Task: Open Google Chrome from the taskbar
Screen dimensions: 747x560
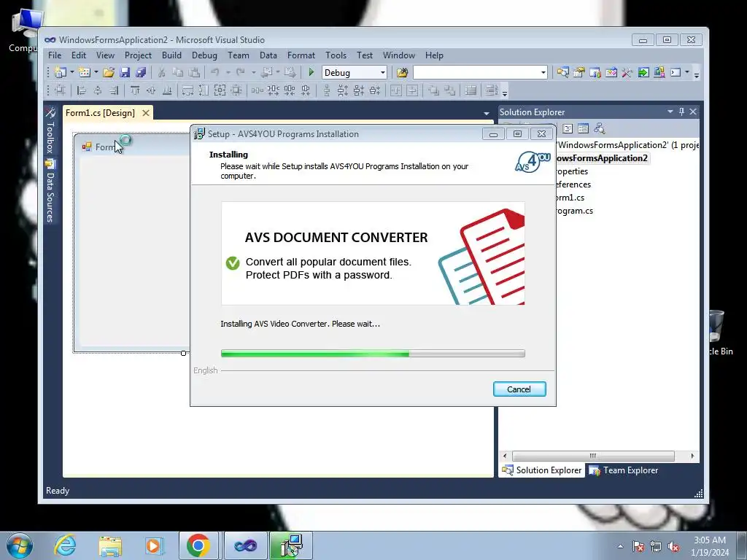Action: tap(198, 545)
